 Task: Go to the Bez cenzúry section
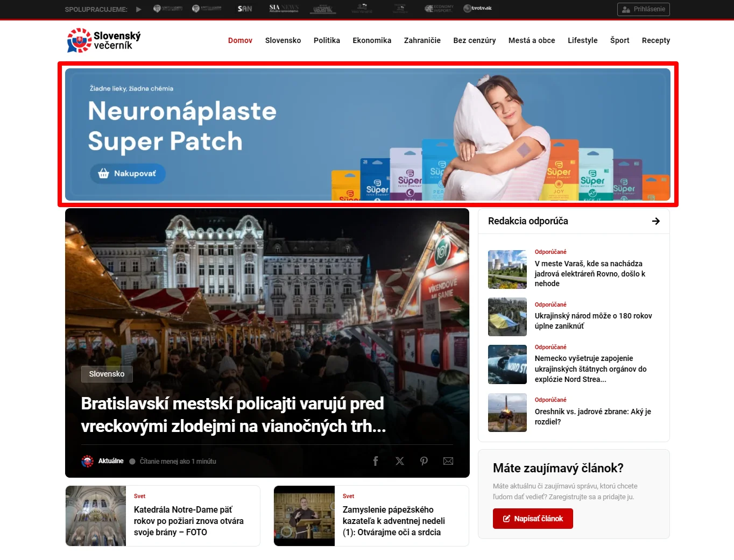click(474, 40)
